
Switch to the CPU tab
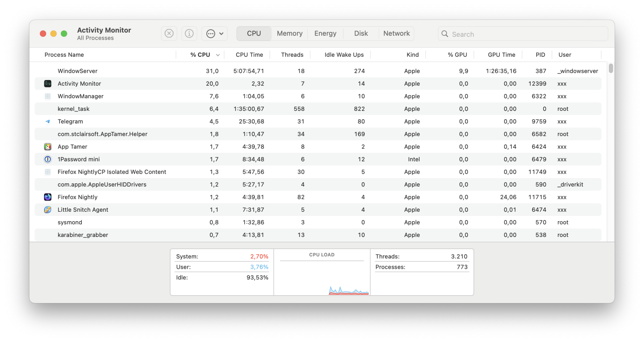click(x=254, y=34)
